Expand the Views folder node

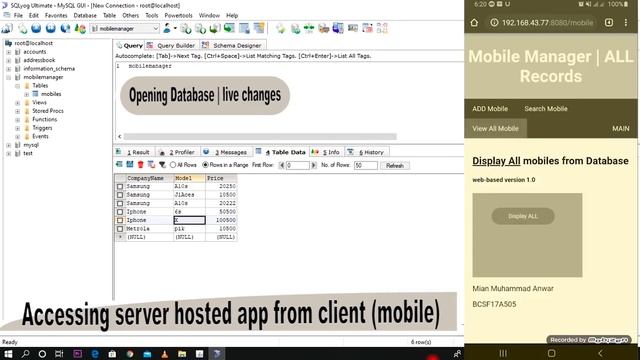(x=18, y=102)
